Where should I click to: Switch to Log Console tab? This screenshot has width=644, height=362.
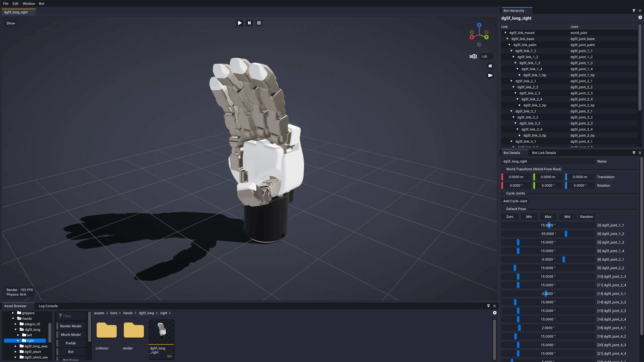click(x=48, y=306)
